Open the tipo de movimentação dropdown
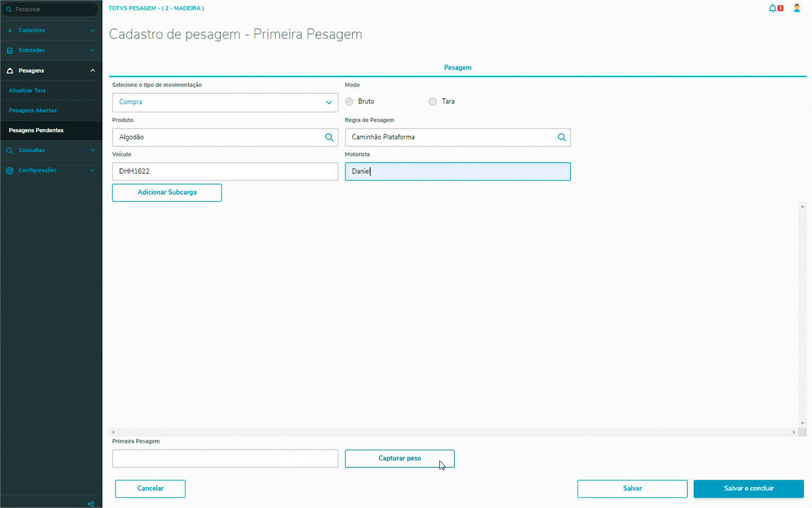This screenshot has width=812, height=508. [225, 102]
